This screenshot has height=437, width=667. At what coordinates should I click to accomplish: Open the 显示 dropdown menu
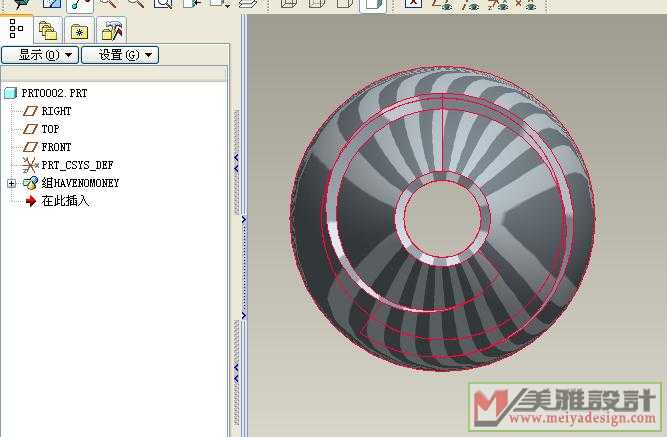[40, 55]
